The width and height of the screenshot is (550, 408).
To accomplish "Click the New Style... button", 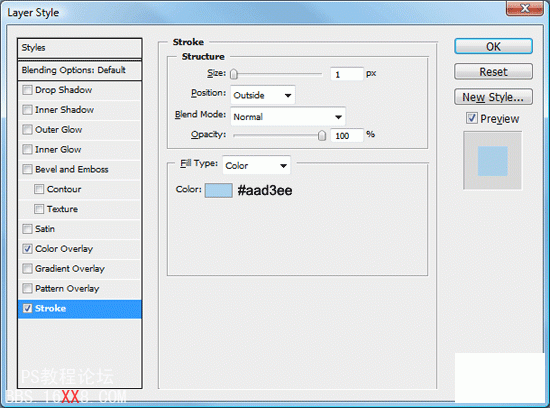I will (494, 97).
